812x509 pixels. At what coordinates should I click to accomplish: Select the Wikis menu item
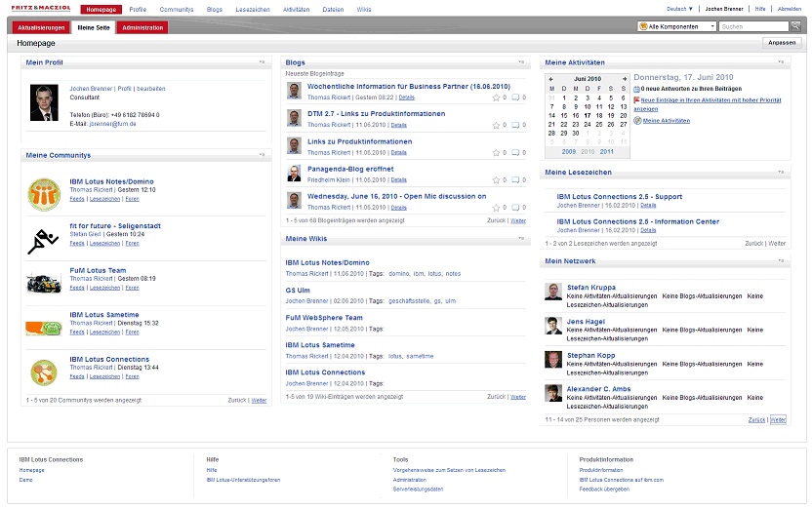(364, 10)
